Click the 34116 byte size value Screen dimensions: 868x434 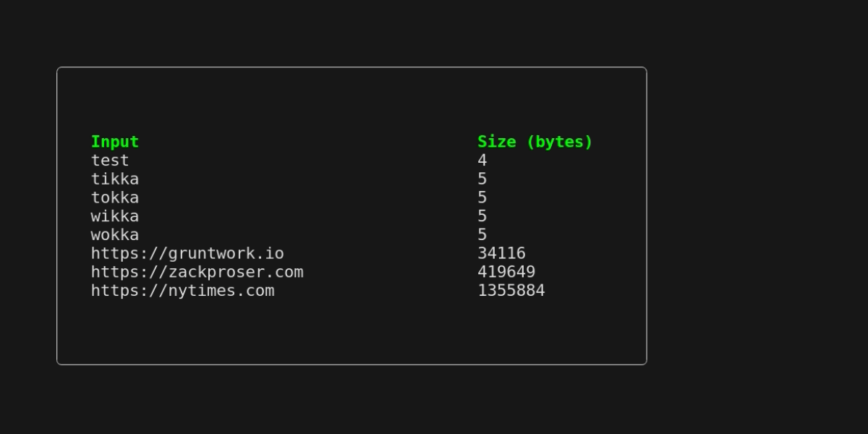[501, 253]
